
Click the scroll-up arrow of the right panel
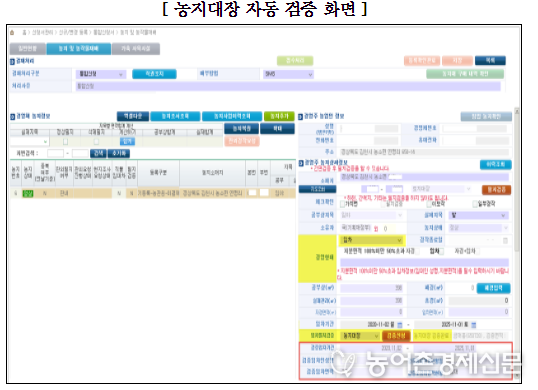[x=517, y=111]
